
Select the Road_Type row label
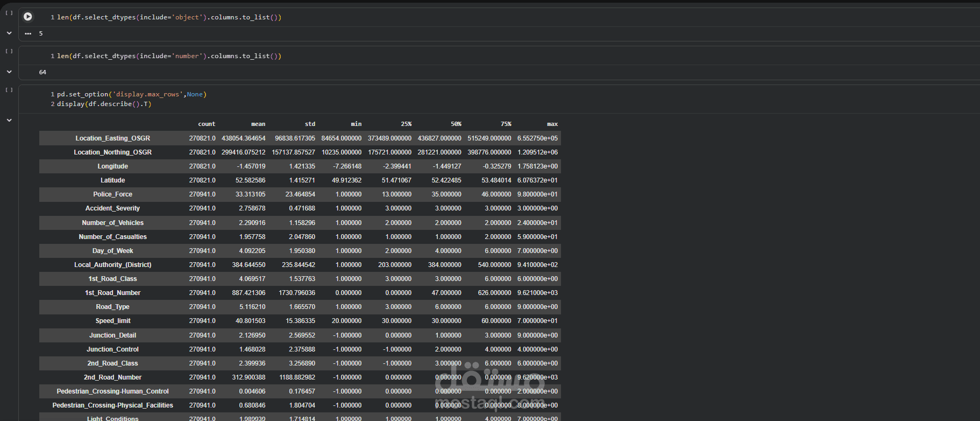point(112,307)
